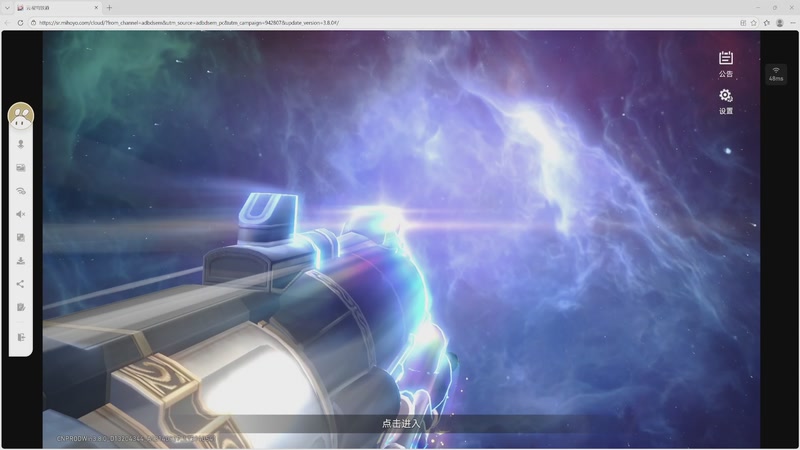Open the user account icon in the sidebar
Image resolution: width=800 pixels, height=450 pixels.
(x=21, y=144)
